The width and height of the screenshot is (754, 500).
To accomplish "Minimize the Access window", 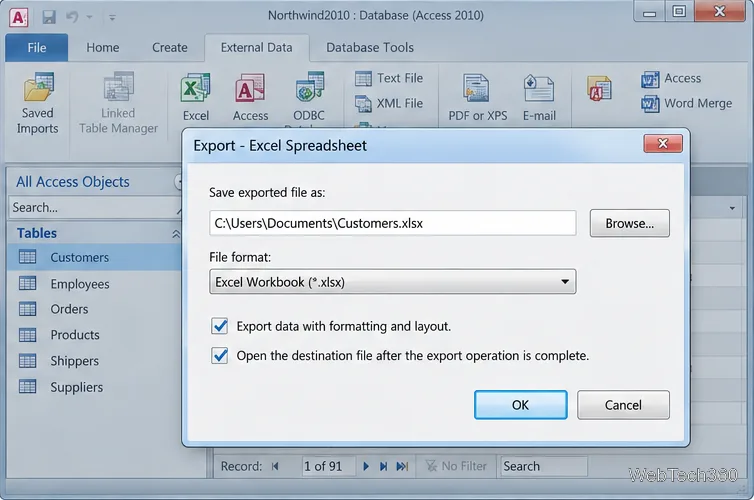I will [649, 12].
